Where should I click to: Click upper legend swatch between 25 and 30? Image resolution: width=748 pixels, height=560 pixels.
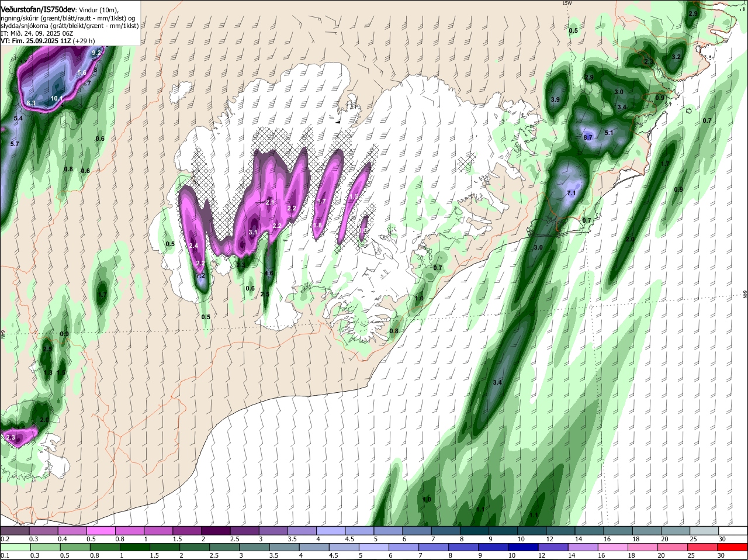(x=705, y=530)
